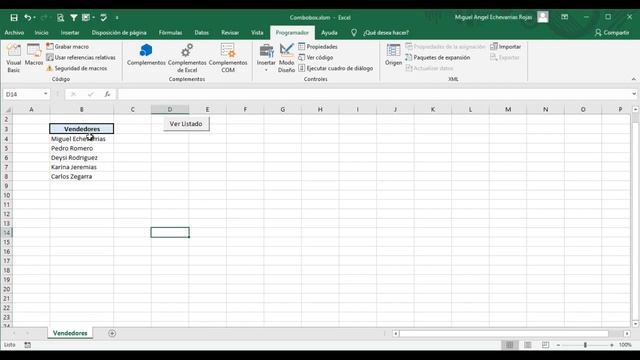Click Paquetes de expansión
Screen dimensions: 640x360
point(438,58)
